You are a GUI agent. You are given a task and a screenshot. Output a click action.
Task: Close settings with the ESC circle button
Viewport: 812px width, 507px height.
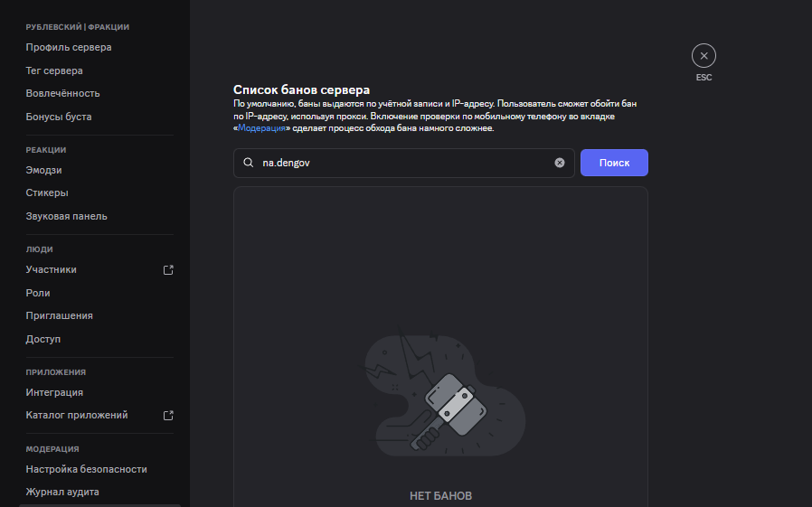(703, 56)
